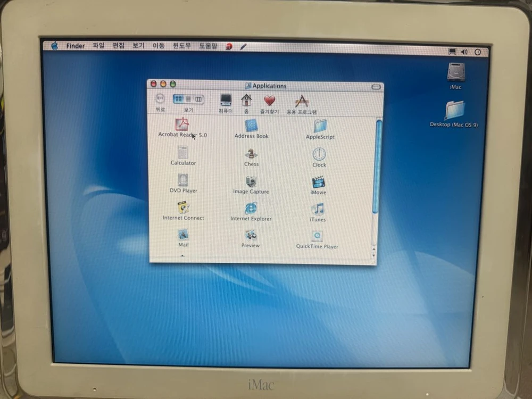Open the AppleScript folder
This screenshot has height=399, width=532.
[x=320, y=126]
